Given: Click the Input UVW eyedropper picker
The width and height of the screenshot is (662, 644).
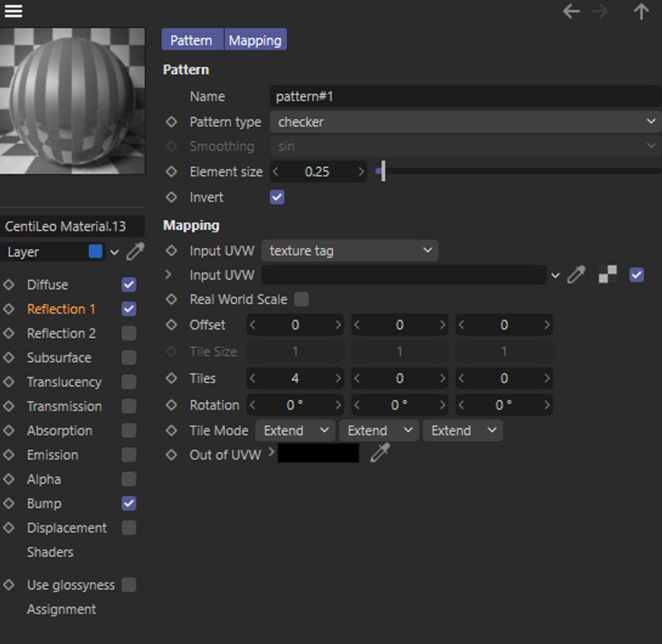Looking at the screenshot, I should pyautogui.click(x=576, y=275).
